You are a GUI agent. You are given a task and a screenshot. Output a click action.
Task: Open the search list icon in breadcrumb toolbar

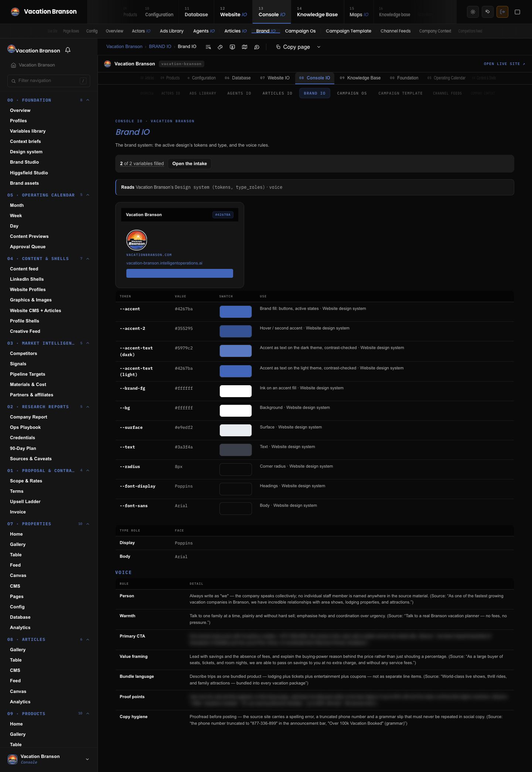(x=208, y=47)
